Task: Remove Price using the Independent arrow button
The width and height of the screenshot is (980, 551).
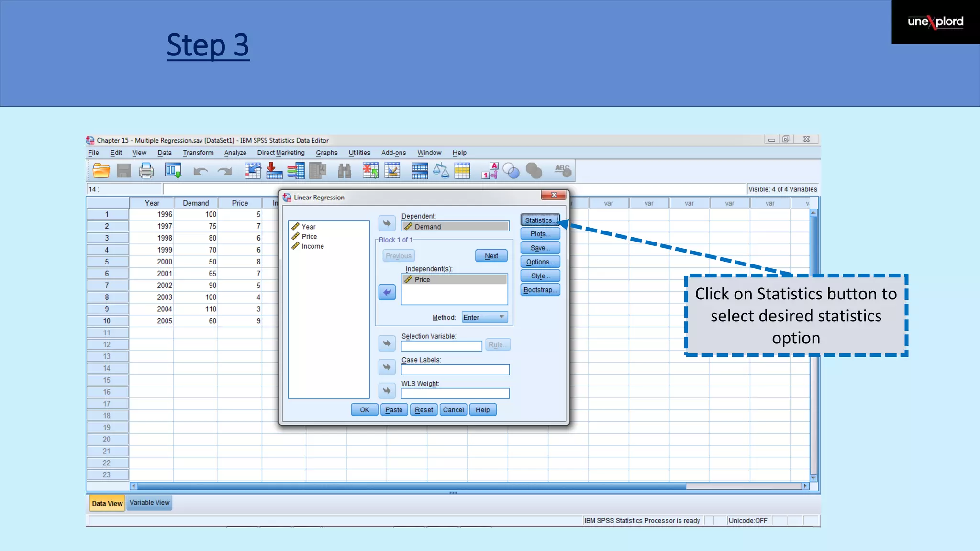Action: tap(387, 292)
